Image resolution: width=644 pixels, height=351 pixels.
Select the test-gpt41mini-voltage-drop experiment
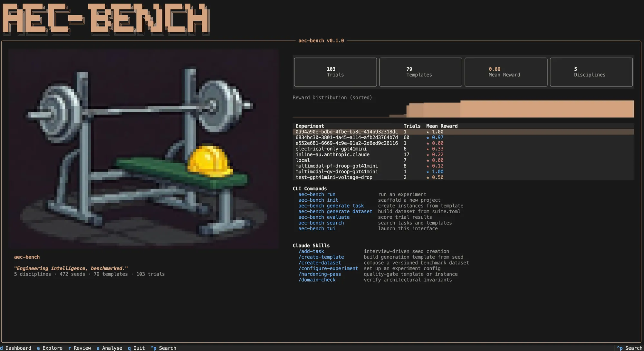463,177
